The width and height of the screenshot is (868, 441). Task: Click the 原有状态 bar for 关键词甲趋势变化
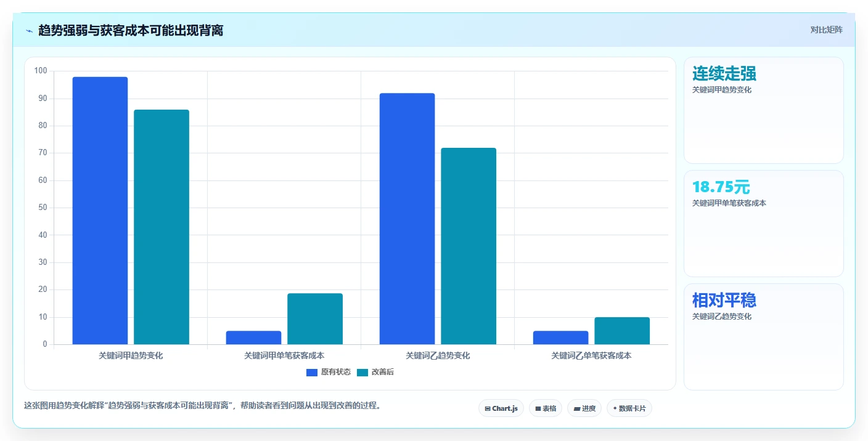click(x=100, y=211)
